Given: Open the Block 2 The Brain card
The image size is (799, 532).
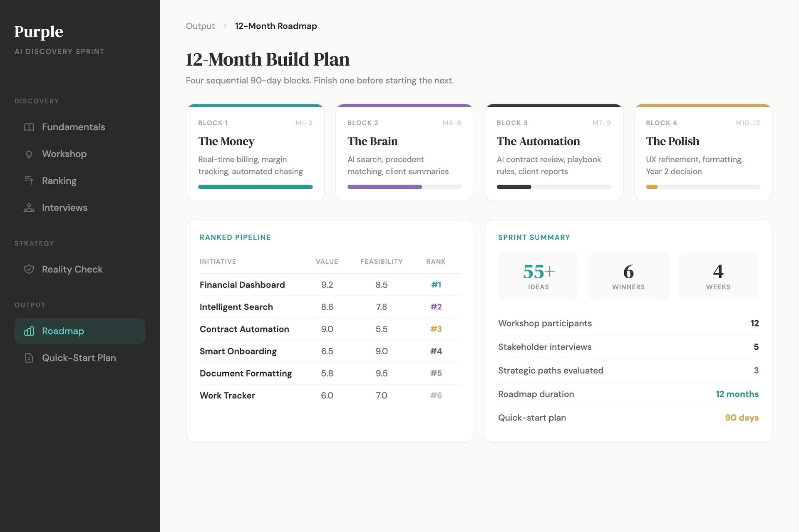Looking at the screenshot, I should 404,152.
